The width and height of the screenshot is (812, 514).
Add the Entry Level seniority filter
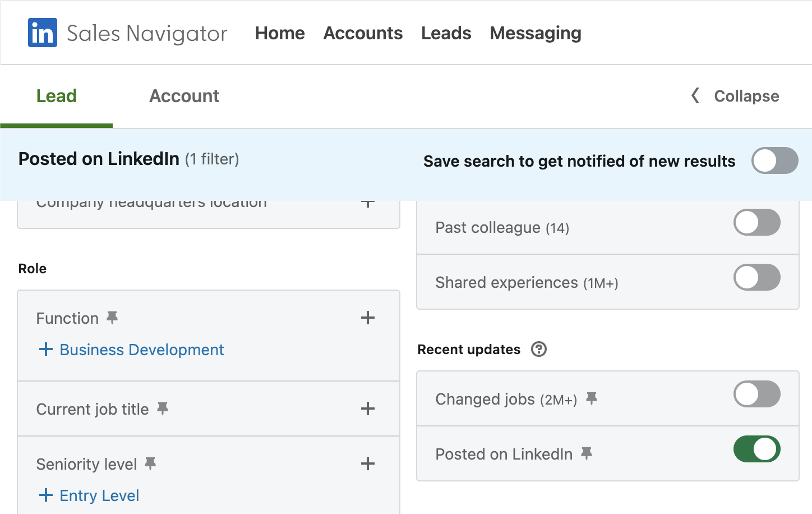(x=90, y=495)
